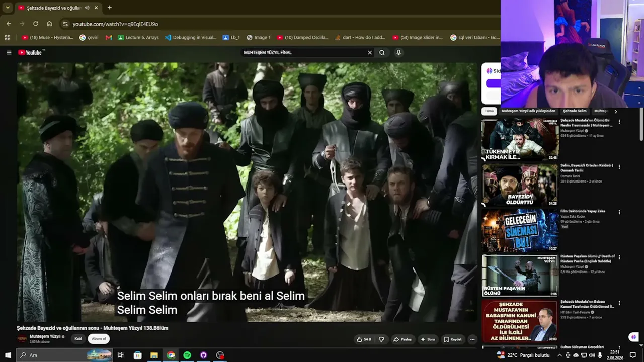
Task: Open Chrome tab search dropdown
Action: click(8, 8)
